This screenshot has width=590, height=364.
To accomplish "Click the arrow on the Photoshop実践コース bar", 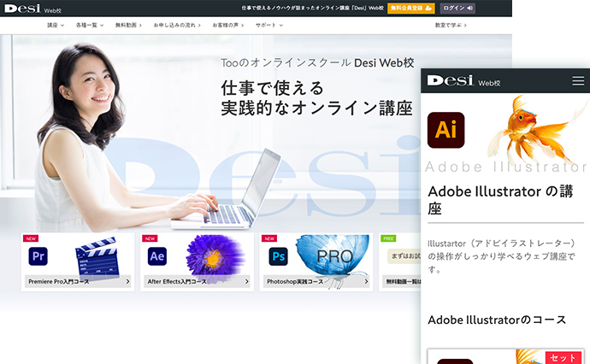I will click(366, 281).
